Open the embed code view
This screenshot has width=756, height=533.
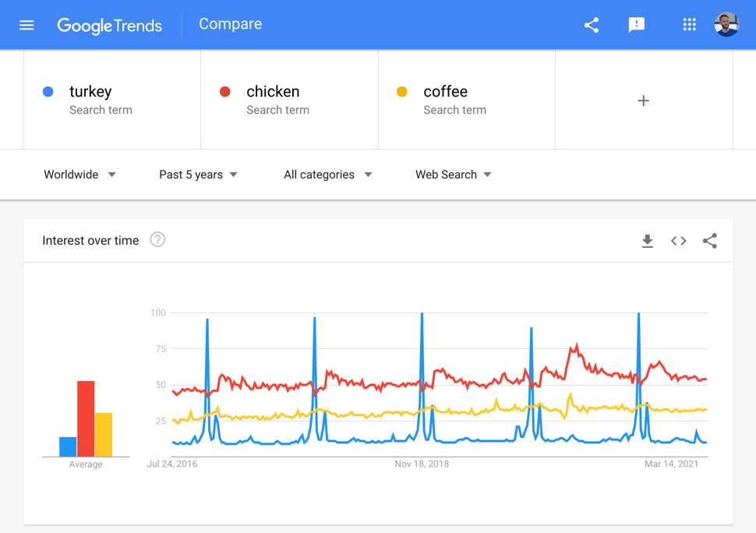point(678,241)
